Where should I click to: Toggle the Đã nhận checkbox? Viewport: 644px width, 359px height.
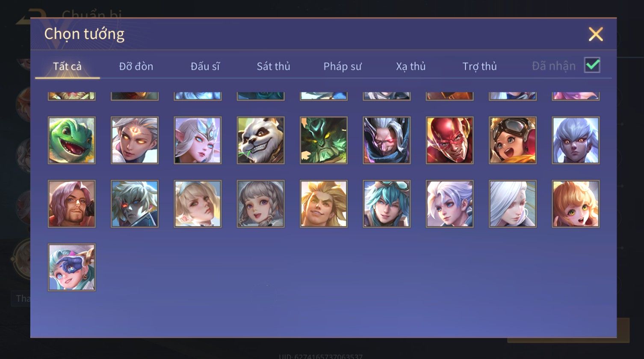click(592, 65)
